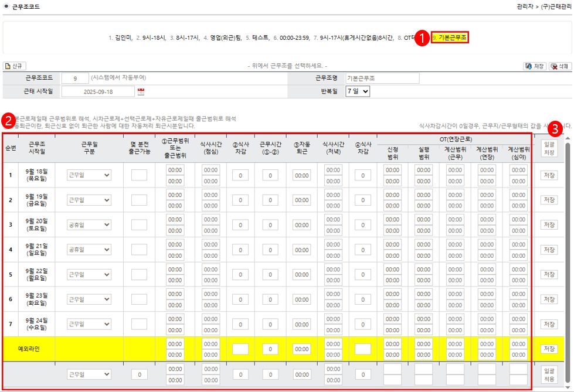574x392 pixels.
Task: Open 공휴일 dropdown for 9월 20일 row
Action: [x=89, y=225]
